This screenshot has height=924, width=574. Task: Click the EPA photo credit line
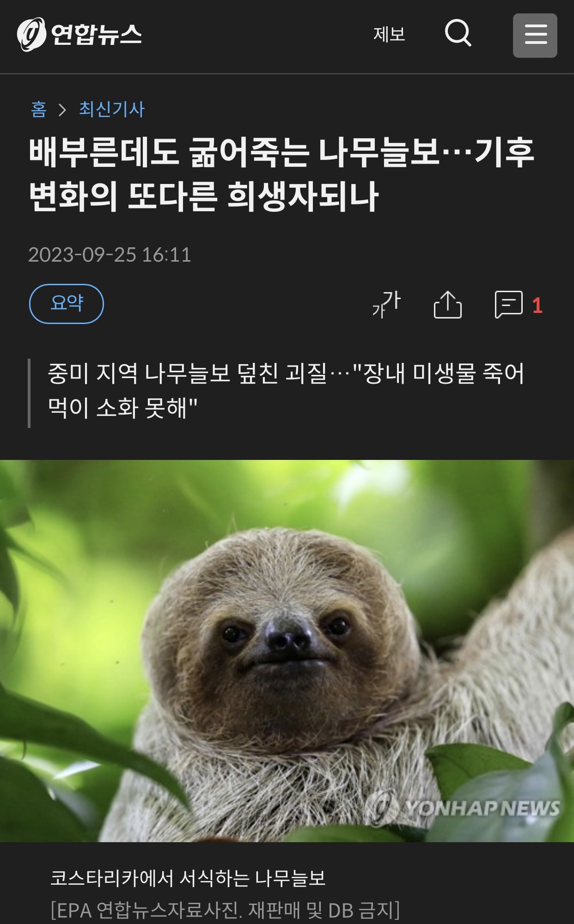(225, 910)
